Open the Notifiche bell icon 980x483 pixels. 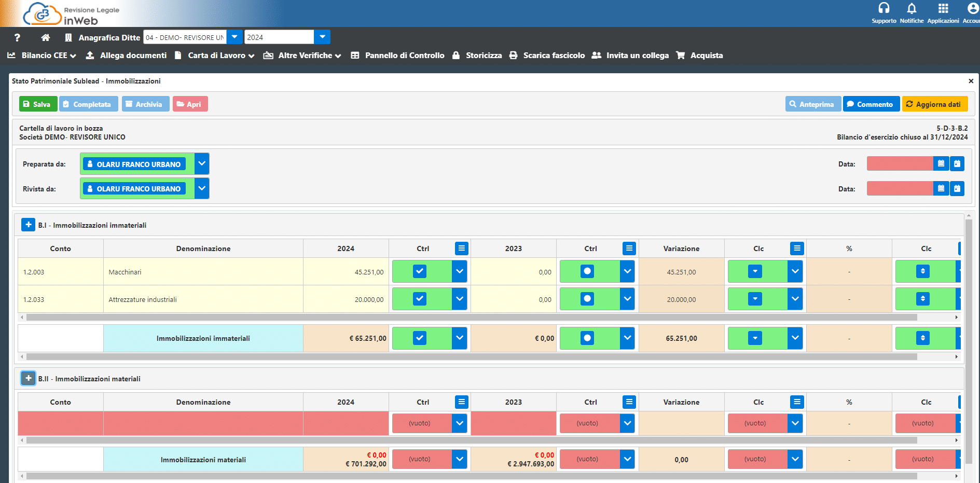(x=912, y=8)
